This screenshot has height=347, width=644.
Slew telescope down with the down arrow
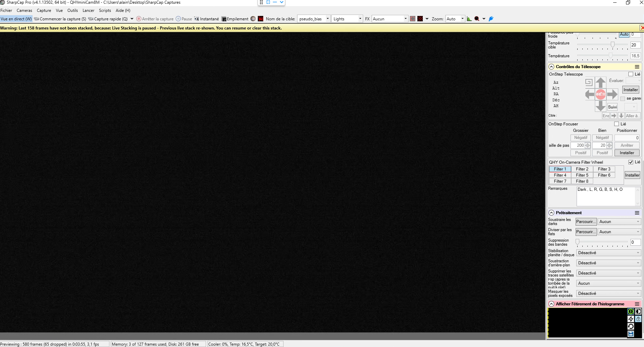pyautogui.click(x=601, y=106)
